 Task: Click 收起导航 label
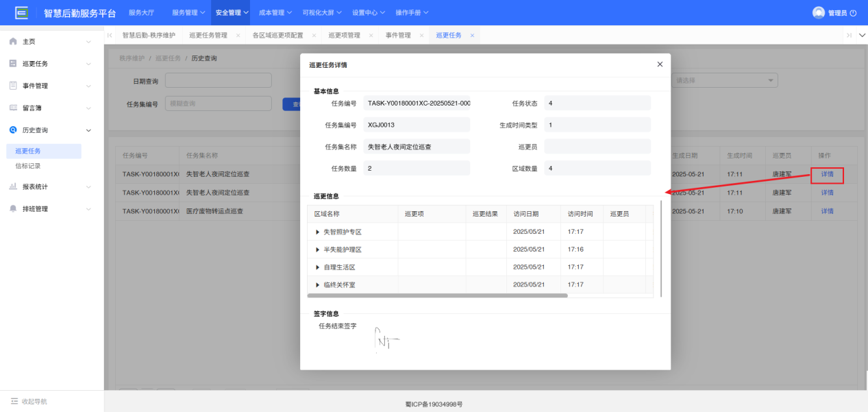pos(34,401)
